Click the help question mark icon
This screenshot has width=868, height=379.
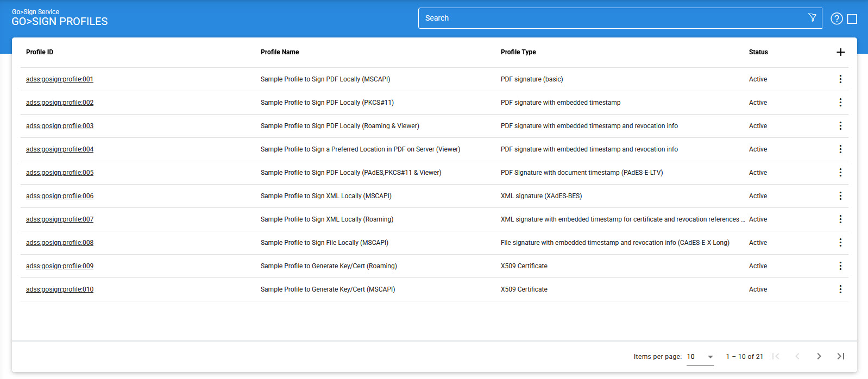(836, 19)
